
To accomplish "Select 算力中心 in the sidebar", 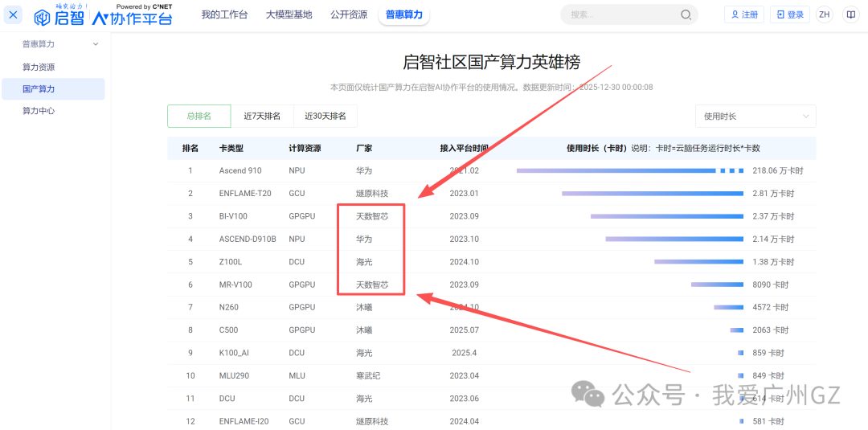I will pos(39,111).
